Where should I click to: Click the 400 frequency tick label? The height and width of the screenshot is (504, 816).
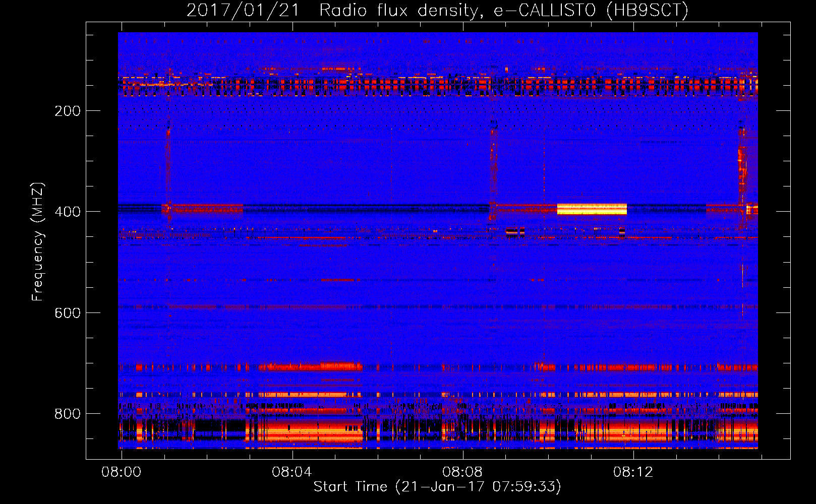[68, 212]
